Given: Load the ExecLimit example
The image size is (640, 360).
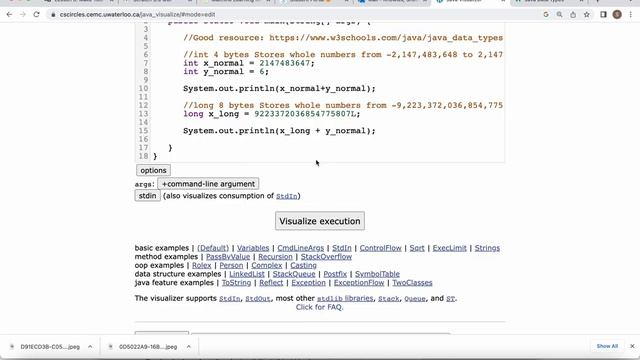Looking at the screenshot, I should pyautogui.click(x=449, y=248).
